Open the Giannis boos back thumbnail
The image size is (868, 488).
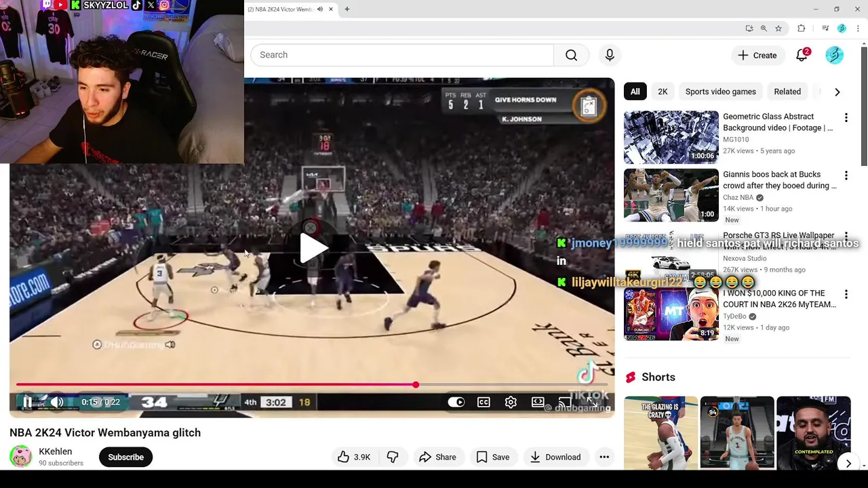point(671,195)
